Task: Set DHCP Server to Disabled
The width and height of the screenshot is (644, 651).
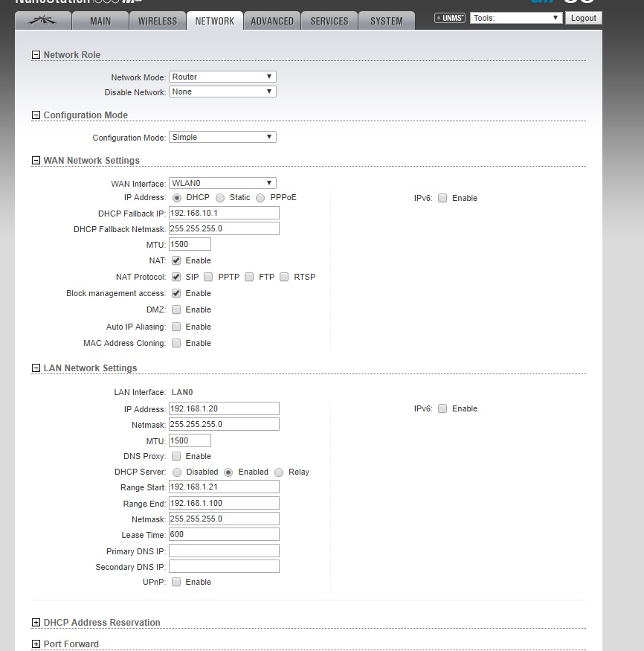Action: (177, 472)
